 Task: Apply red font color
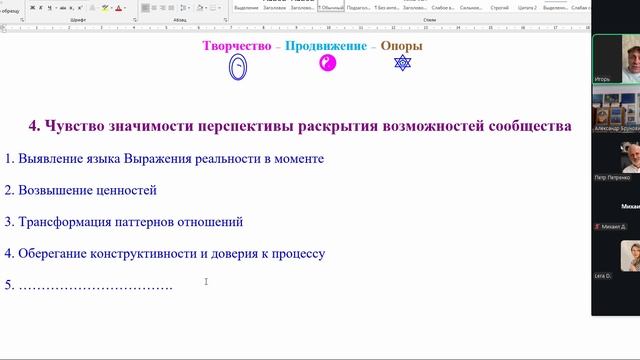point(118,8)
